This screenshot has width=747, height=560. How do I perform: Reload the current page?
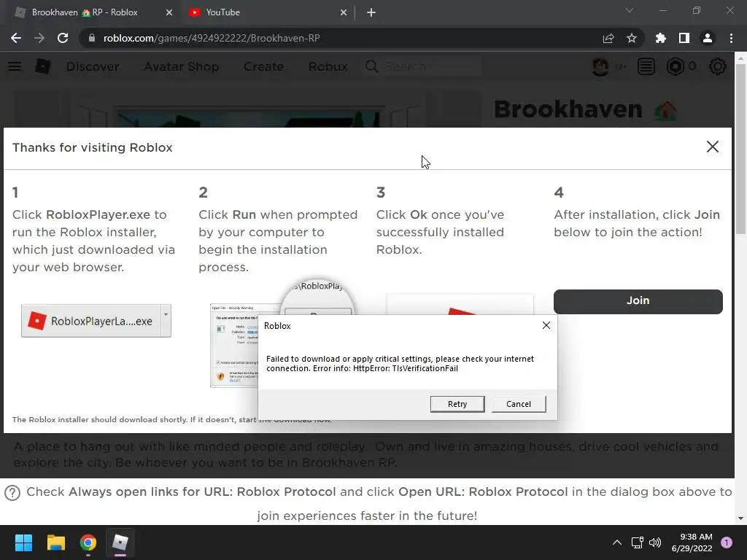point(63,38)
